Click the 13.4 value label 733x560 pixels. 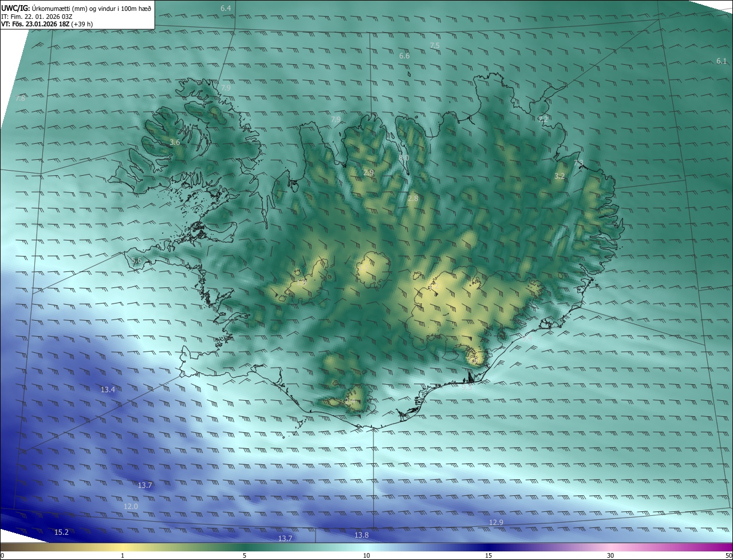(108, 389)
